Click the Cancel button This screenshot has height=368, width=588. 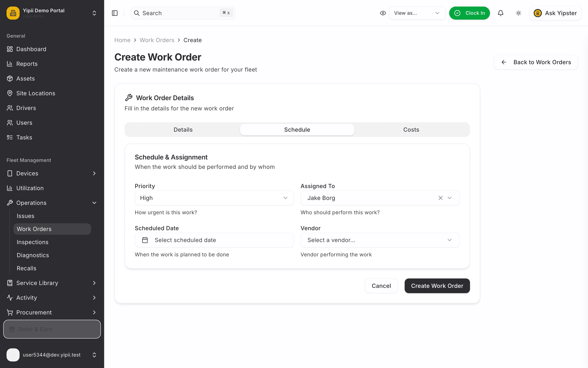pos(381,286)
